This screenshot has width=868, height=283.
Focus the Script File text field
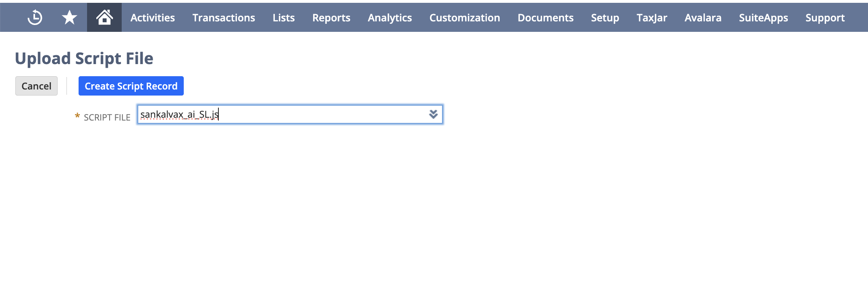[x=282, y=114]
